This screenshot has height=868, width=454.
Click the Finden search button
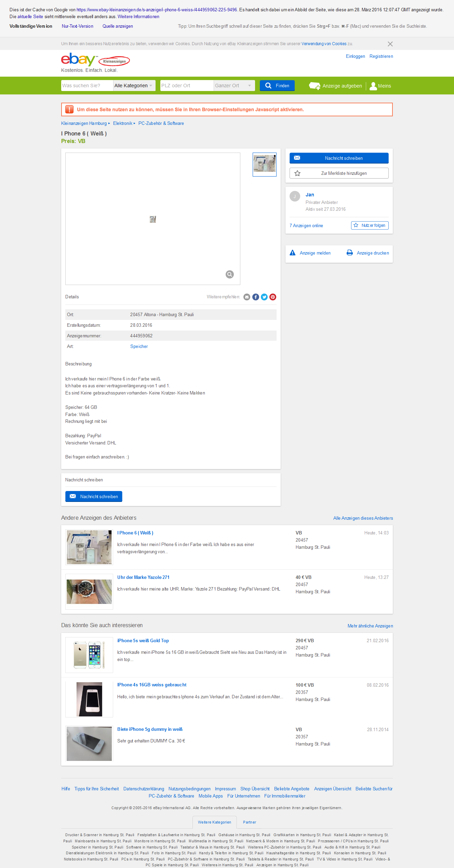[x=277, y=86]
